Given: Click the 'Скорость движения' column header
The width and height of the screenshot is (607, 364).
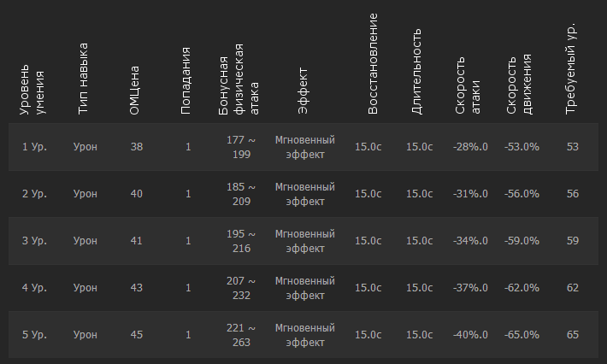Looking at the screenshot, I should [x=520, y=85].
